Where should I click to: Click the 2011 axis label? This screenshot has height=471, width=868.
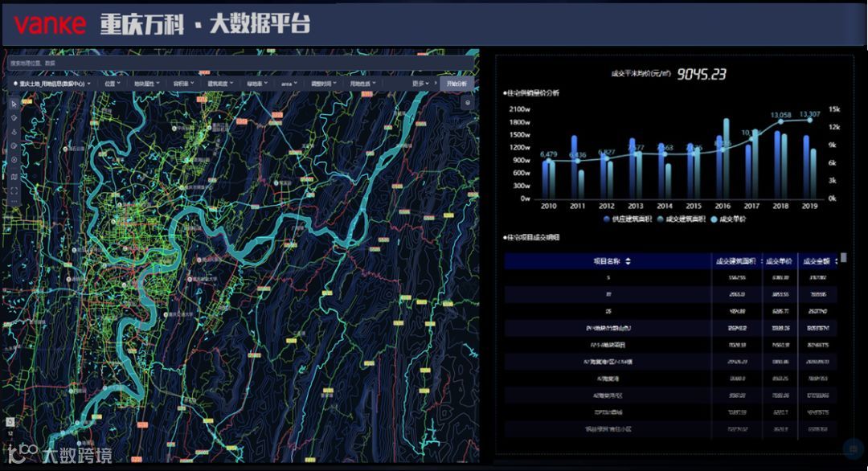click(x=577, y=206)
